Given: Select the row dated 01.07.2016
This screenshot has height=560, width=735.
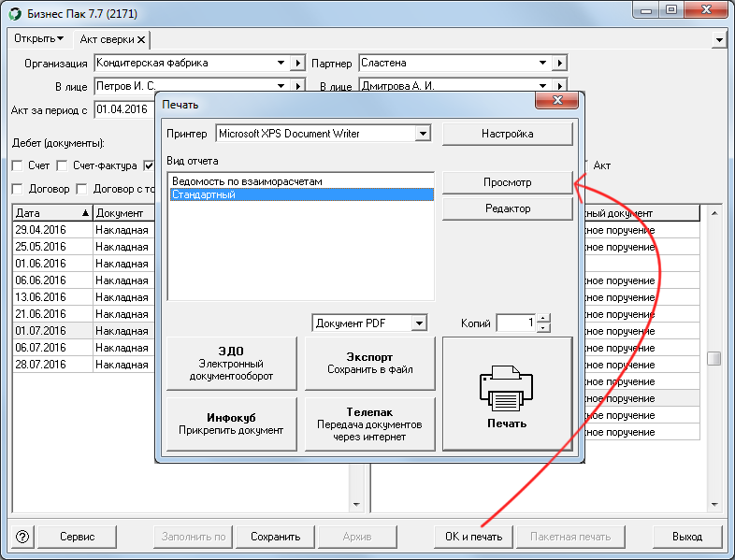Looking at the screenshot, I should click(x=84, y=331).
